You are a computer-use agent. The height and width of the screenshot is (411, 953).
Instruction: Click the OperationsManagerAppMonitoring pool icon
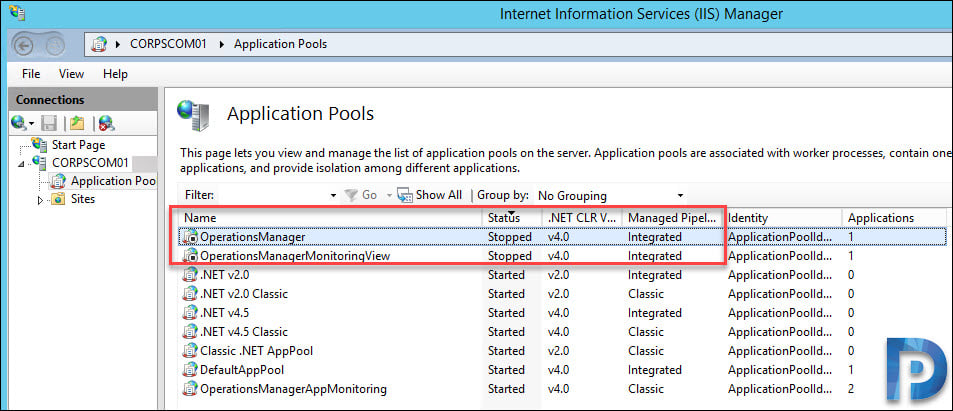(x=190, y=389)
